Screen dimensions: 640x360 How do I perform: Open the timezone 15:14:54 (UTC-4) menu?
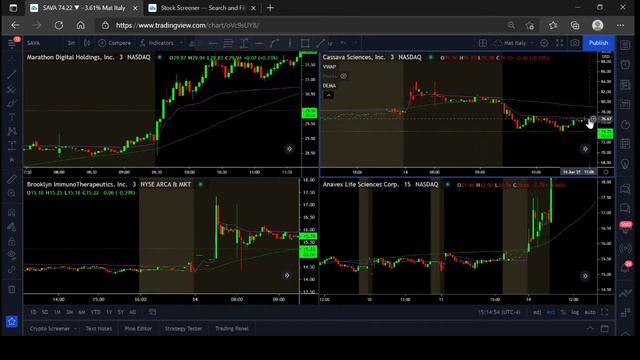pyautogui.click(x=499, y=312)
